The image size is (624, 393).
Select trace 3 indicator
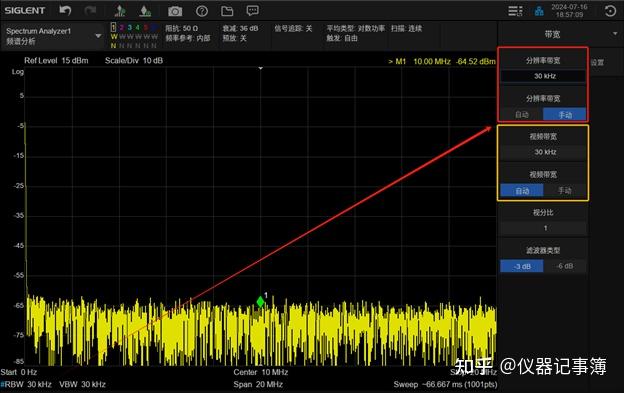coord(130,27)
